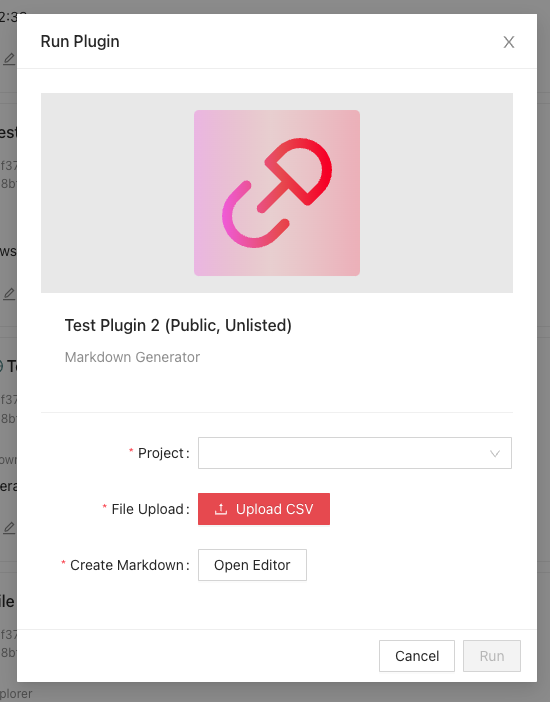Click the partially hidden 'plorer' text at bottom
Image resolution: width=550 pixels, height=702 pixels.
click(16, 693)
